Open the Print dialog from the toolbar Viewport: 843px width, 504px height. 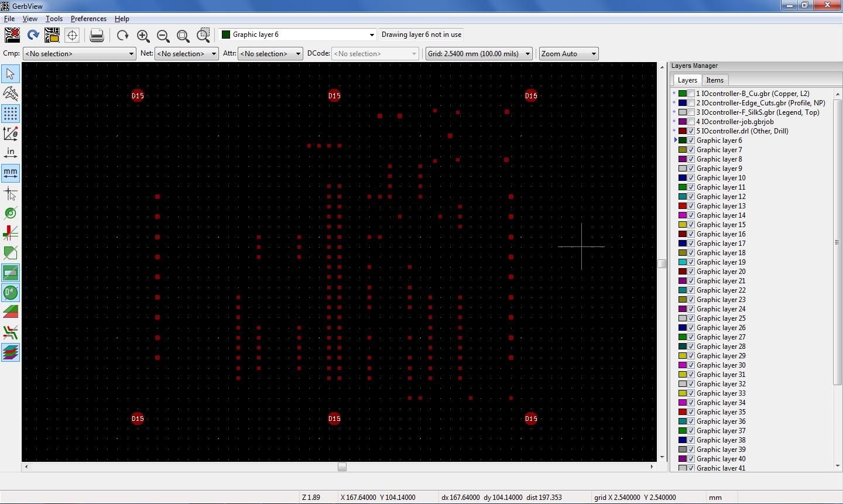(x=97, y=35)
